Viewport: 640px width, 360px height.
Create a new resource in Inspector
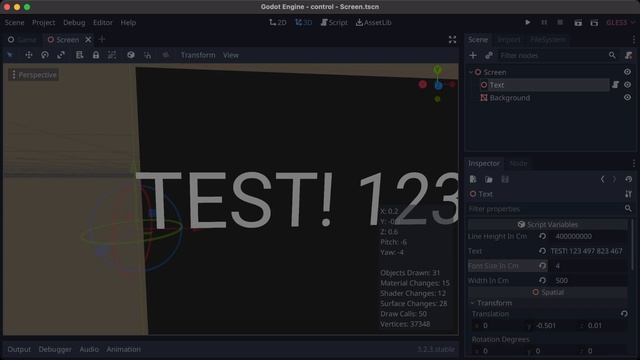(x=473, y=179)
